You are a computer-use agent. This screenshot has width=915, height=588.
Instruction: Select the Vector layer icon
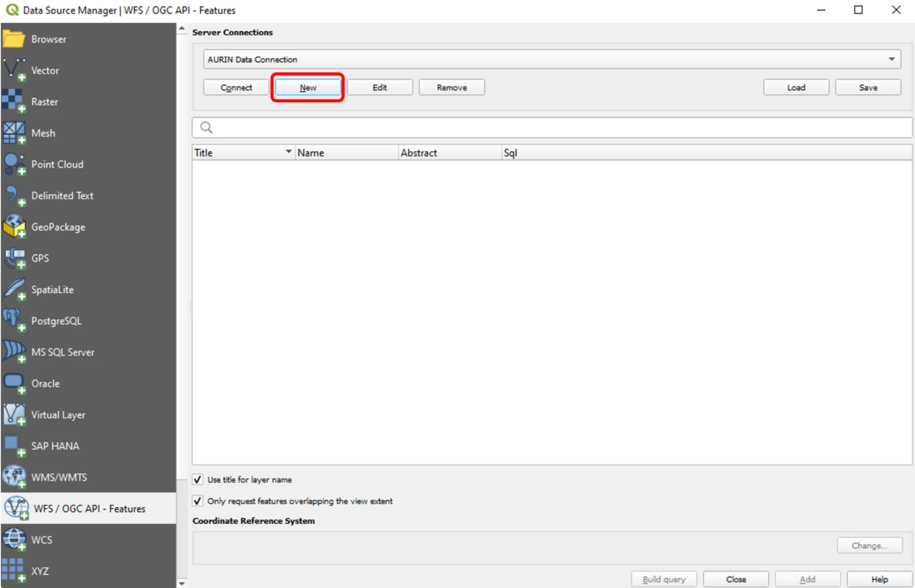click(14, 71)
